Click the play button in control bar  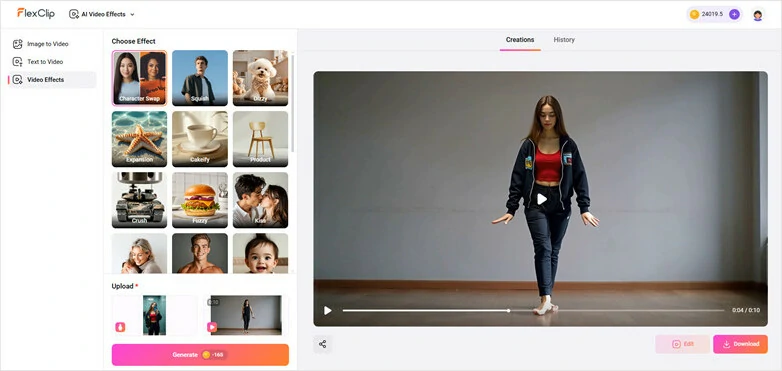tap(328, 311)
